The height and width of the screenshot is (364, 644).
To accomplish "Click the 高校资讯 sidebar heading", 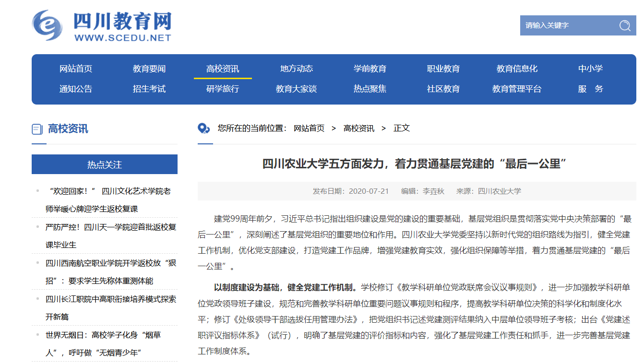I will [68, 129].
